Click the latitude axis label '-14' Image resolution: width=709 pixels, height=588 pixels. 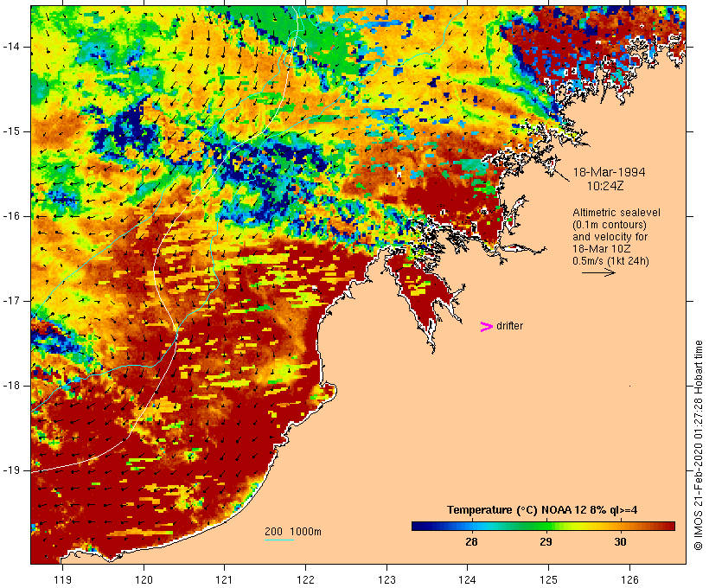(x=11, y=47)
